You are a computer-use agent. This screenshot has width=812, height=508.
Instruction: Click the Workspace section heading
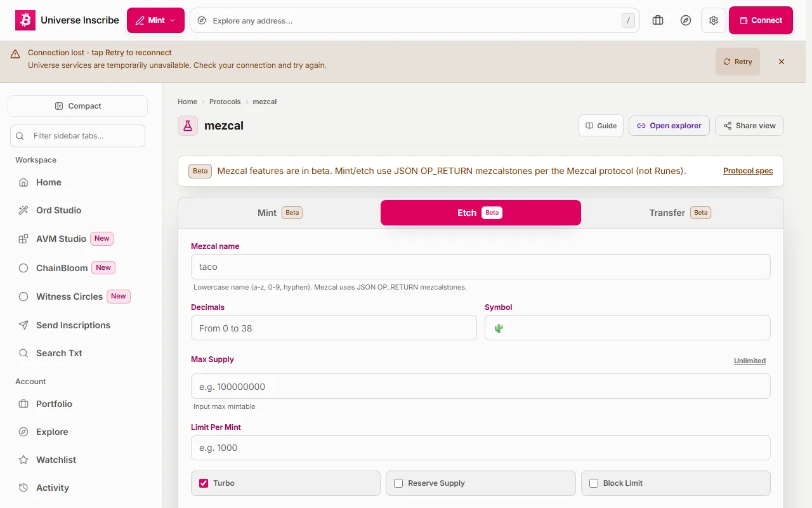pos(36,160)
